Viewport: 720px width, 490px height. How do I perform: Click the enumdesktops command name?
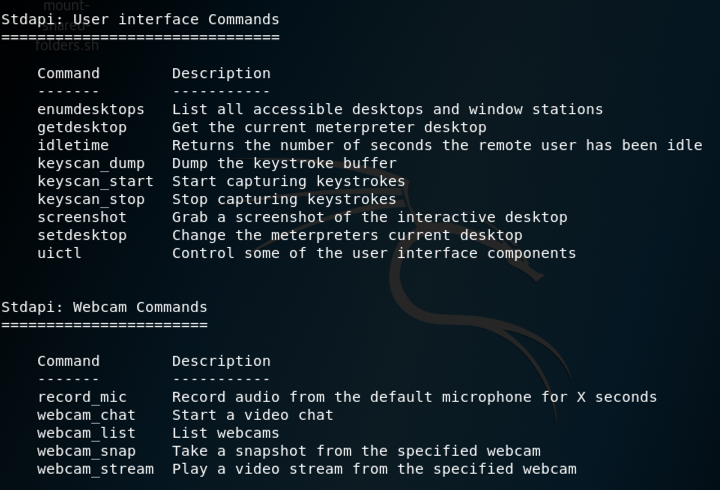tap(91, 109)
